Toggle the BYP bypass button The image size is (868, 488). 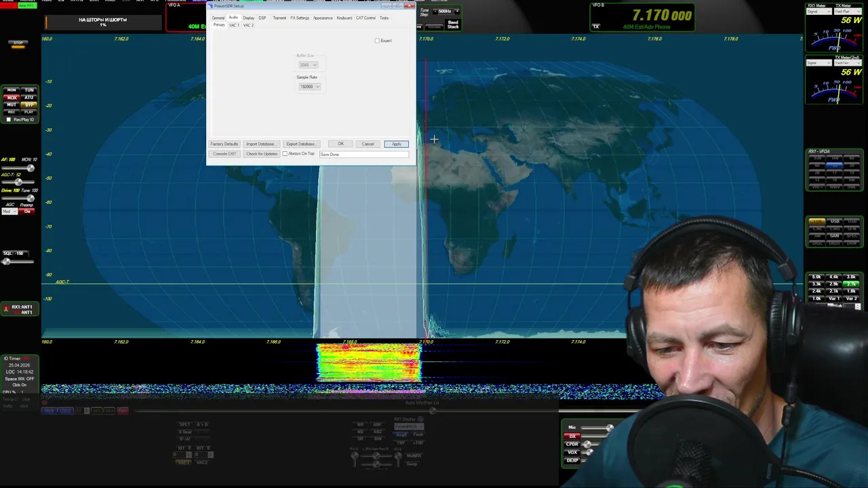tap(29, 105)
